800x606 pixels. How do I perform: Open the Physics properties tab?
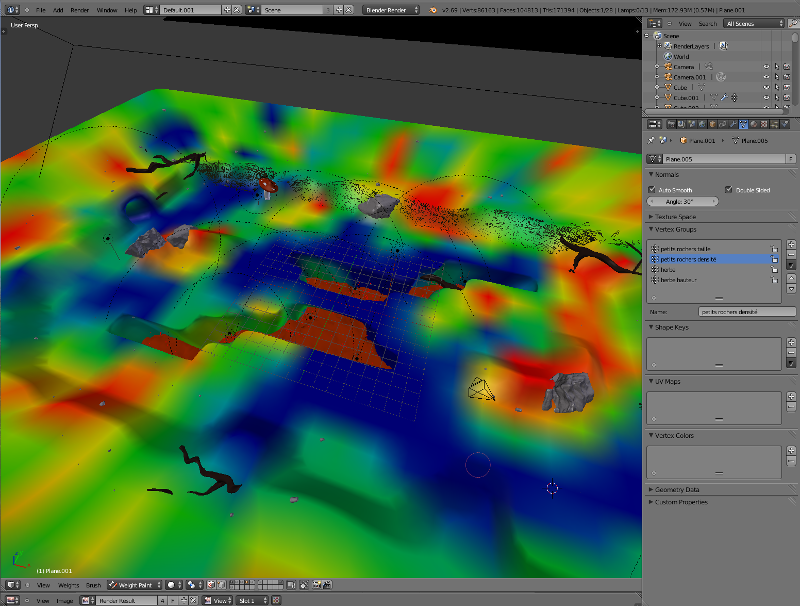tap(785, 124)
